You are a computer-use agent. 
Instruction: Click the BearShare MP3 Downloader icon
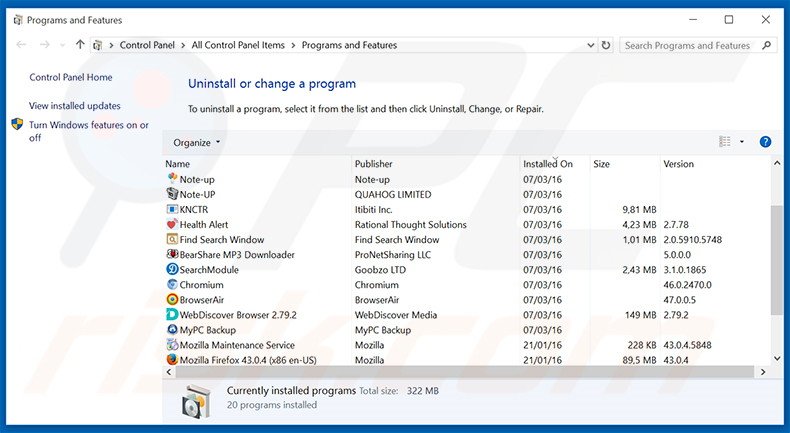[x=172, y=254]
